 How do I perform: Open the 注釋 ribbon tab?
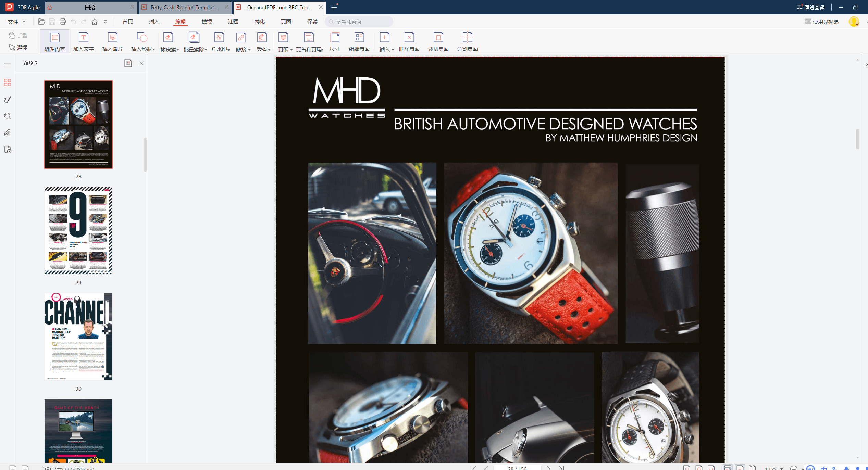pyautogui.click(x=233, y=22)
